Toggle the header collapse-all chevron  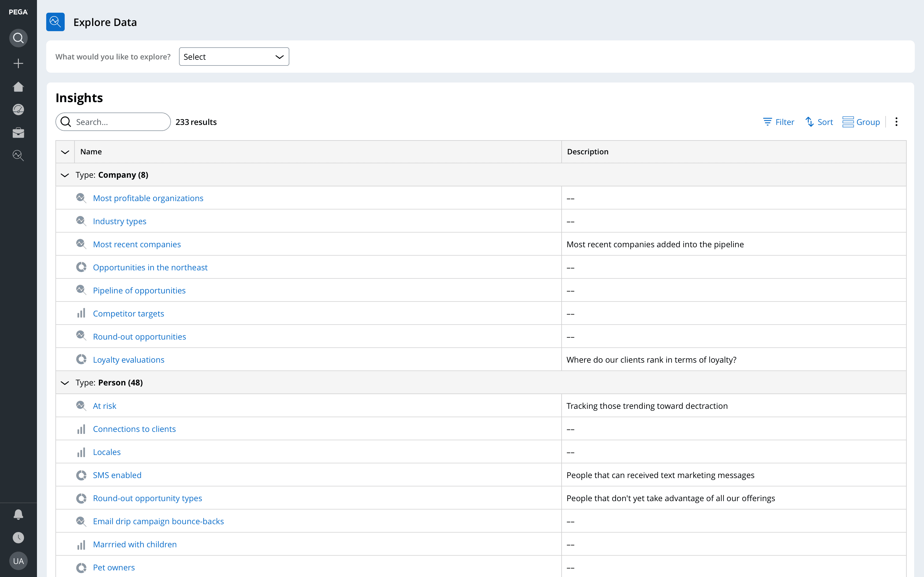65,152
